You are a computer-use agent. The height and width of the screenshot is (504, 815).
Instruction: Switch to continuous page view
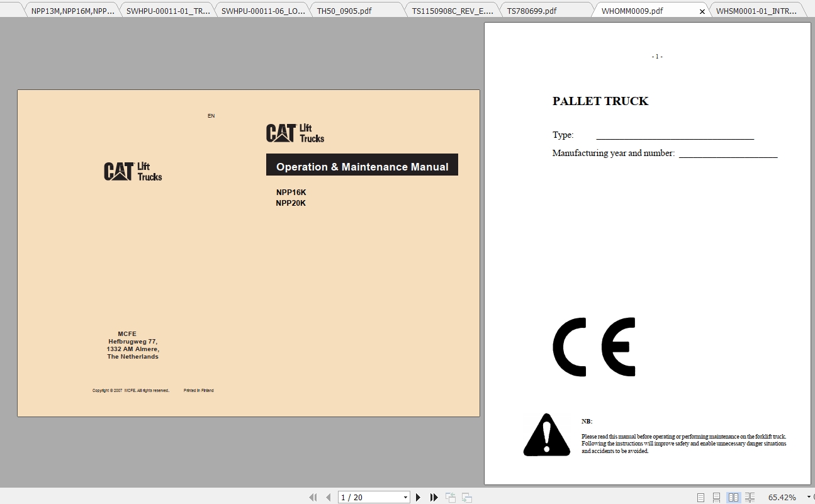pos(717,497)
